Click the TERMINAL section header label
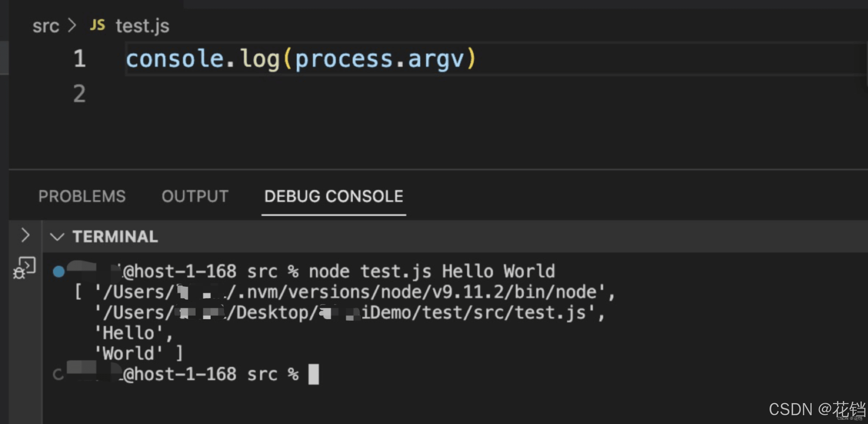The width and height of the screenshot is (868, 424). pos(115,237)
